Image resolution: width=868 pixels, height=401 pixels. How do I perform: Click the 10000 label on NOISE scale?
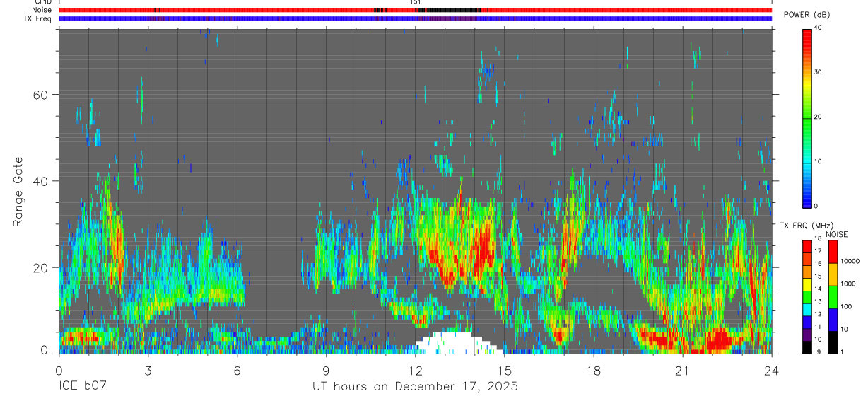[850, 262]
